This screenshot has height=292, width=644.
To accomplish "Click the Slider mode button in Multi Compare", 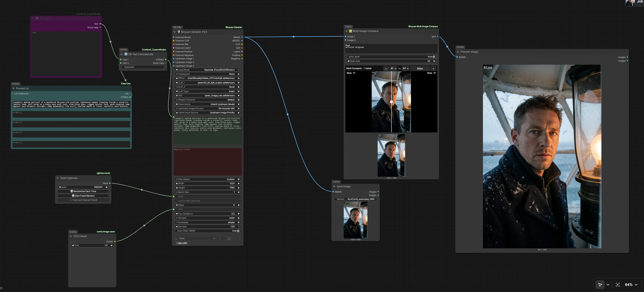I will coord(420,69).
